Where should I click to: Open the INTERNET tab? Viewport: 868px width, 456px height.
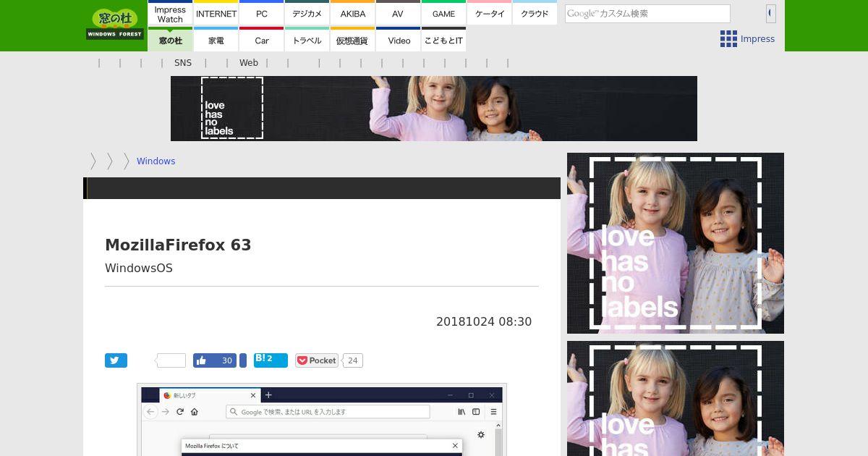click(216, 14)
